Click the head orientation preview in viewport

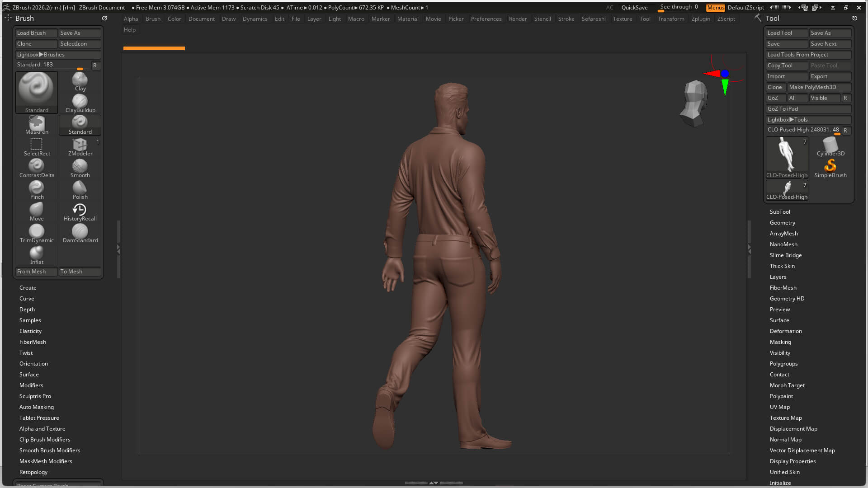click(x=694, y=103)
